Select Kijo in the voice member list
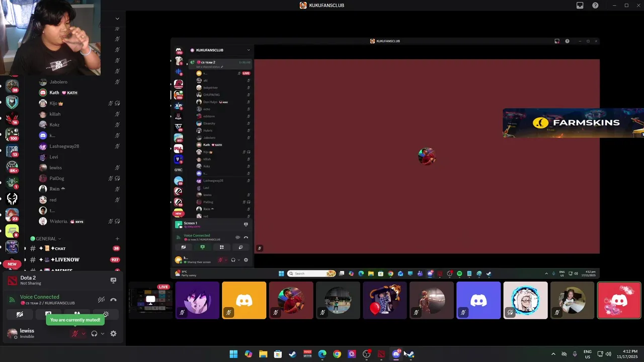The image size is (644, 362). [x=79, y=103]
